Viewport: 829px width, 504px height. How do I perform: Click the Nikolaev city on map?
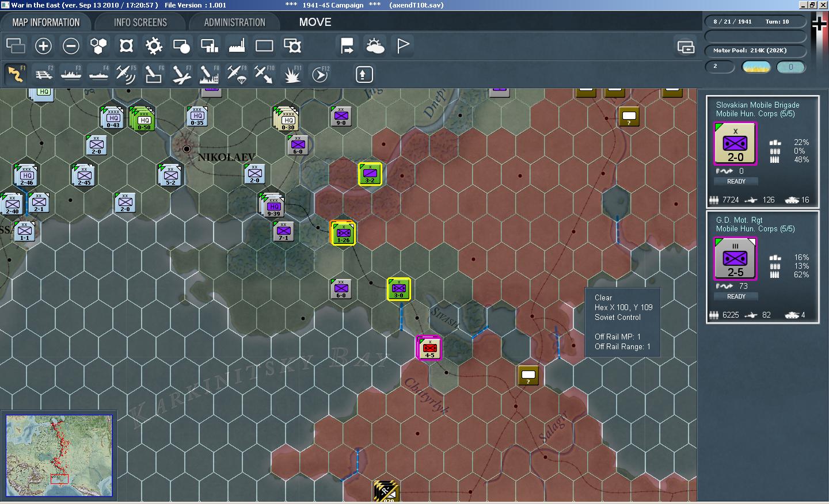point(187,149)
